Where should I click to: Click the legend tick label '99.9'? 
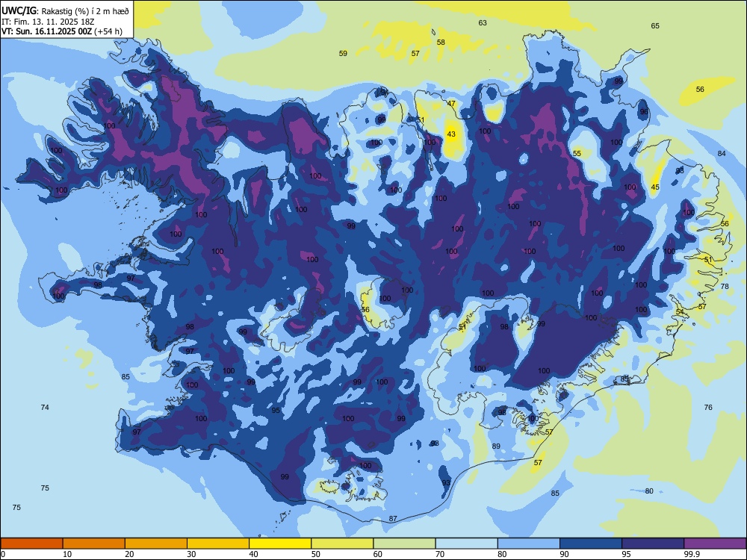[692, 554]
